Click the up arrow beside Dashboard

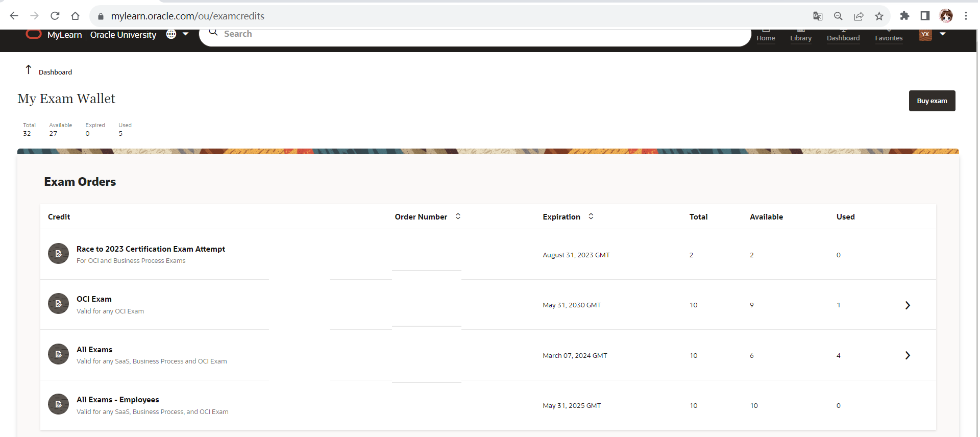29,69
